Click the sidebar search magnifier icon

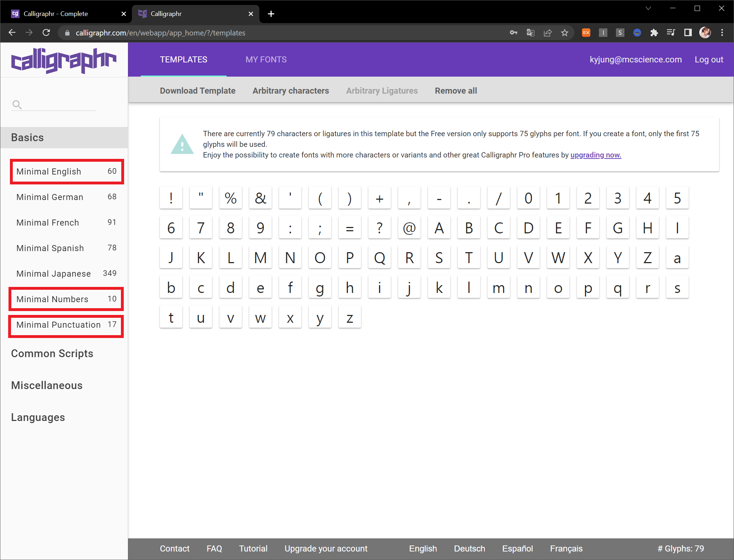17,105
